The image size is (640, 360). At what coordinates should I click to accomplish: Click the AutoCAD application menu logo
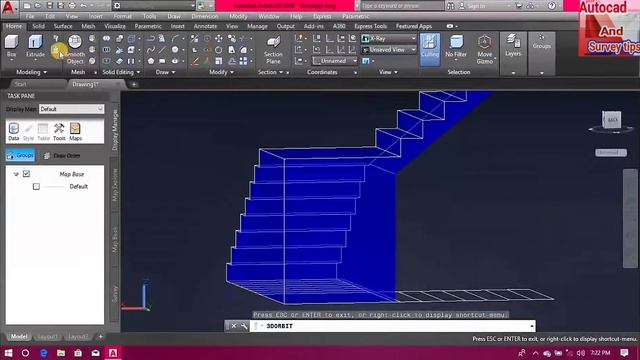8,8
